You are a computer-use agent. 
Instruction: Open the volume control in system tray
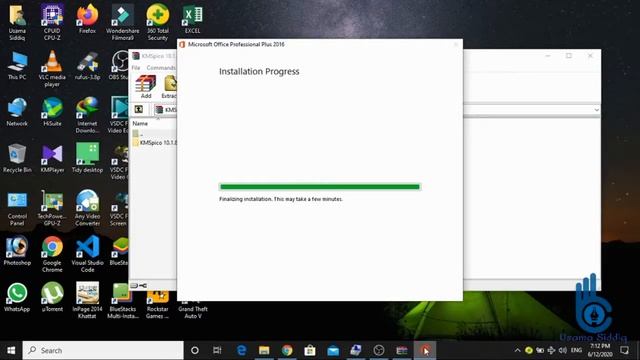pyautogui.click(x=563, y=350)
